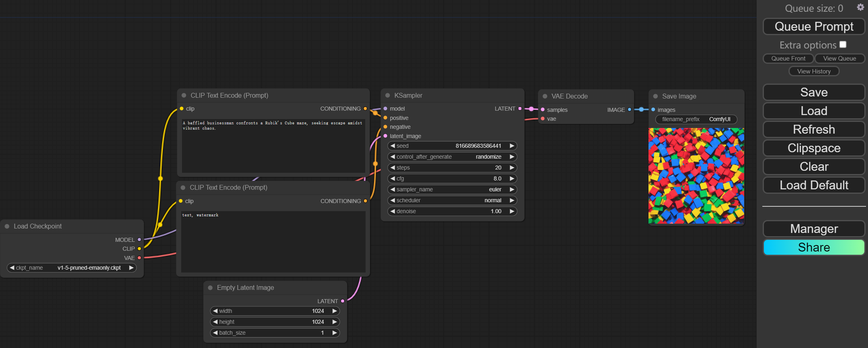Click the samples input port on VAE Decode

tap(543, 109)
